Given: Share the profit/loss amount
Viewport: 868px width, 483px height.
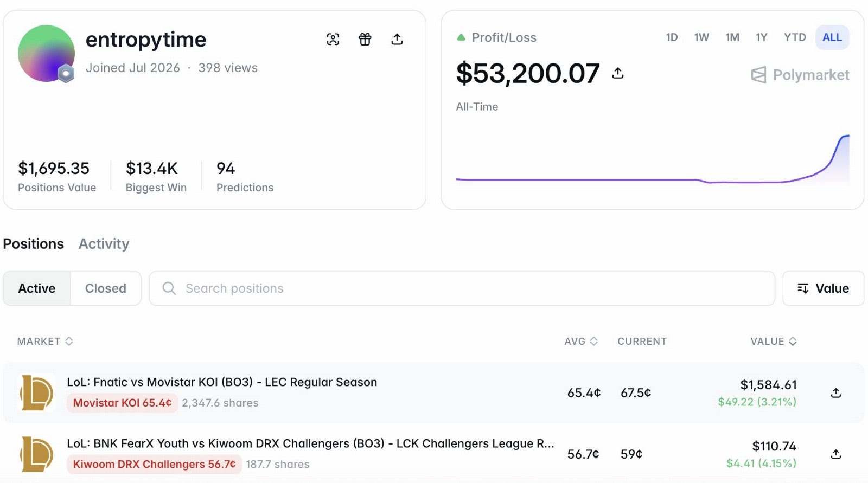Looking at the screenshot, I should point(618,73).
